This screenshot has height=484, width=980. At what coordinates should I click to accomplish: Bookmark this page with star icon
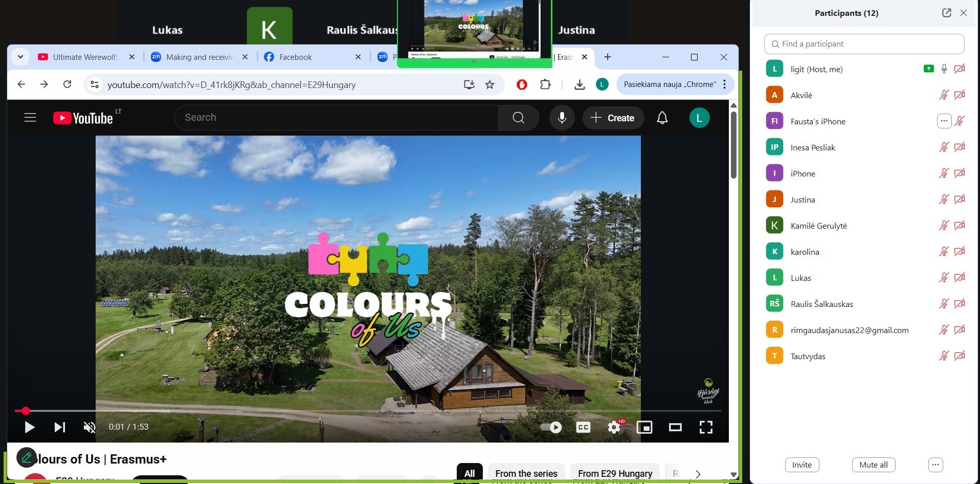click(489, 84)
